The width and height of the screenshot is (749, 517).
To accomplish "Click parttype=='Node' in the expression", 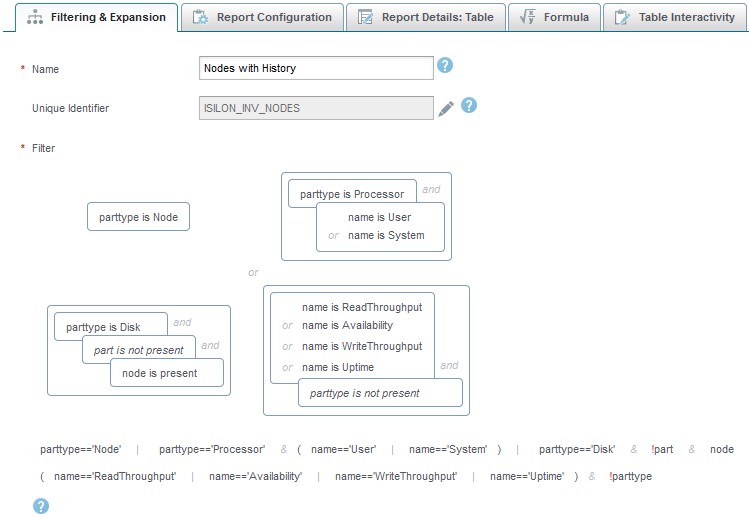I will (x=81, y=449).
